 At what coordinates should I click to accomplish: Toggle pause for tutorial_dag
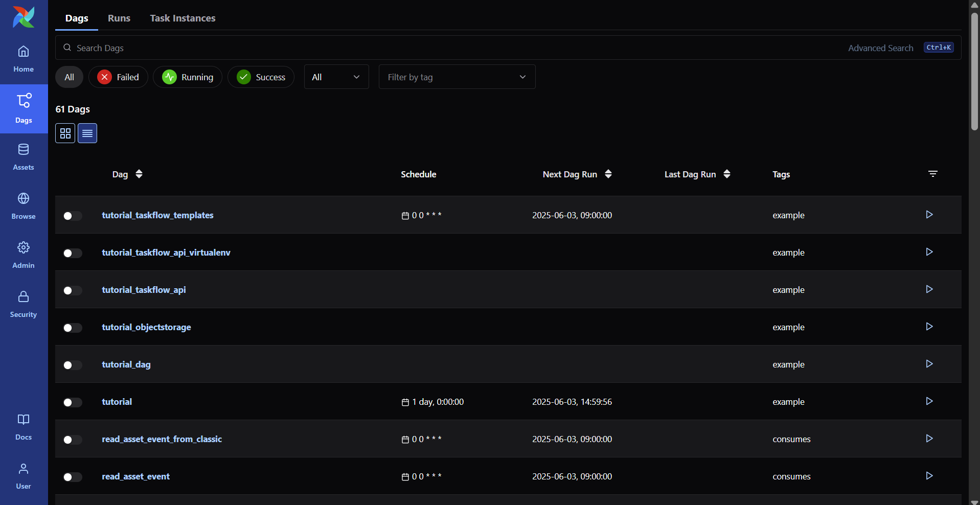click(73, 365)
